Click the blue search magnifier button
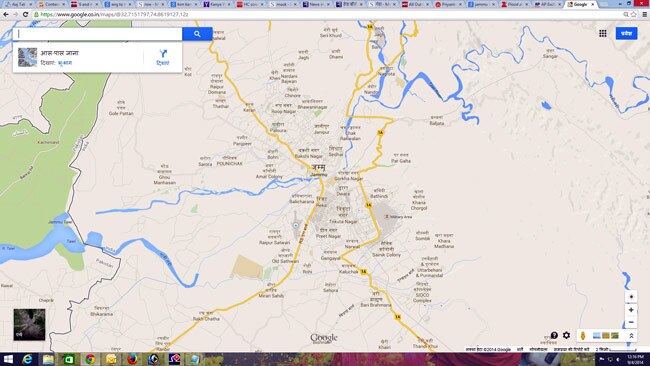This screenshot has width=650, height=366. pos(197,34)
